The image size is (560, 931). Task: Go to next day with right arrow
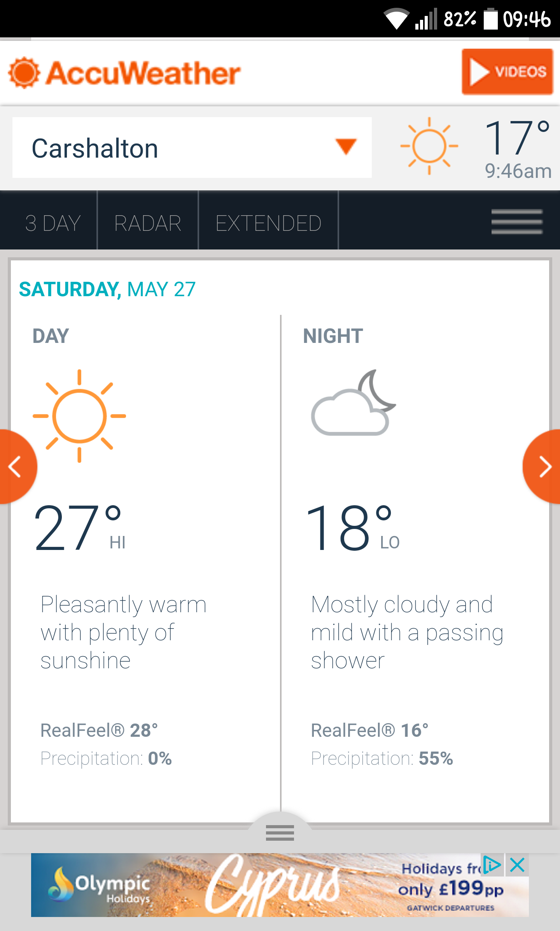point(543,467)
